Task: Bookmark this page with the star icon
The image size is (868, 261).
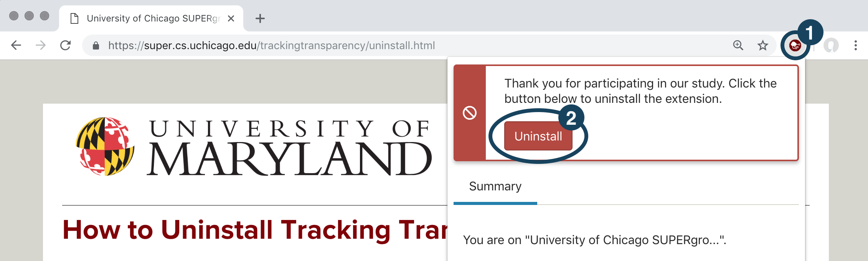Action: pos(763,45)
